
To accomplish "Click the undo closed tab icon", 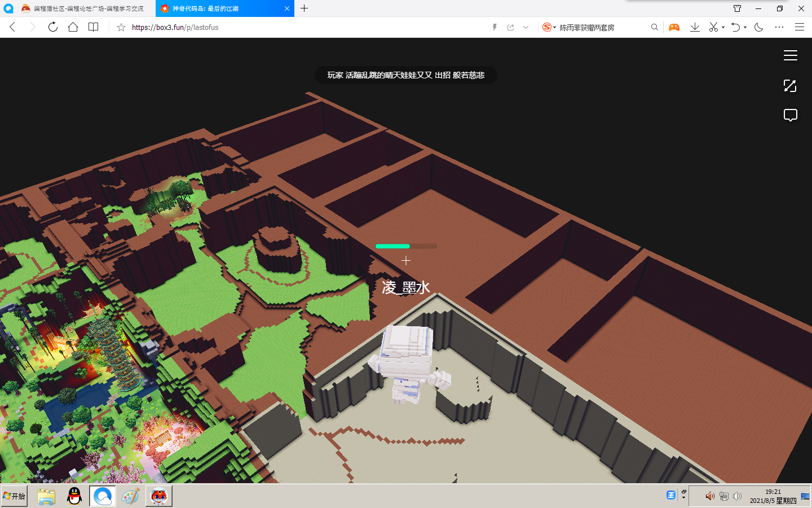I will tap(735, 27).
